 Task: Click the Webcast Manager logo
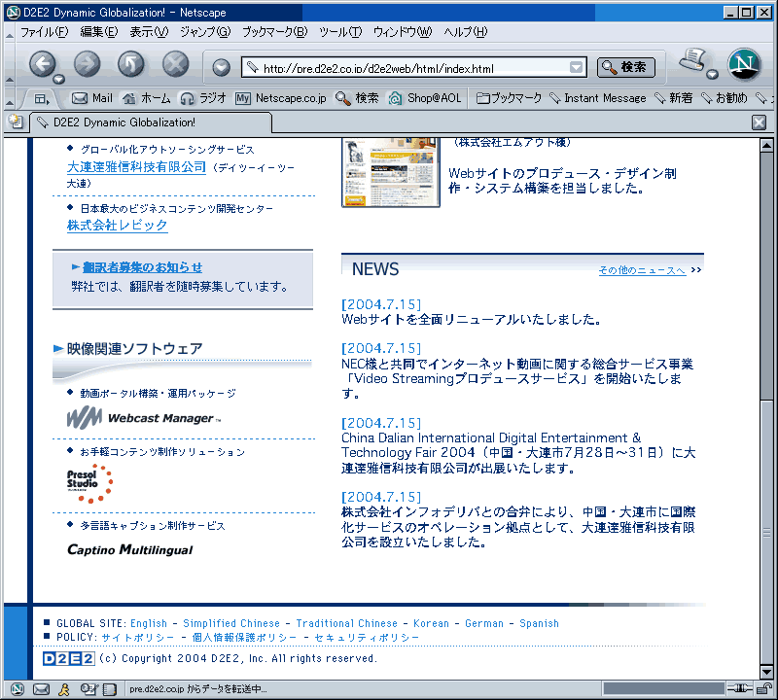144,418
